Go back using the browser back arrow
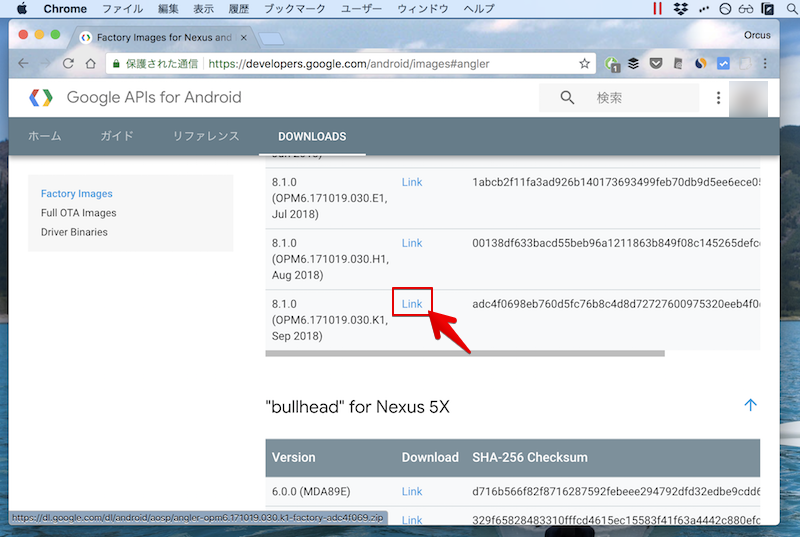The image size is (800, 537). pos(23,63)
